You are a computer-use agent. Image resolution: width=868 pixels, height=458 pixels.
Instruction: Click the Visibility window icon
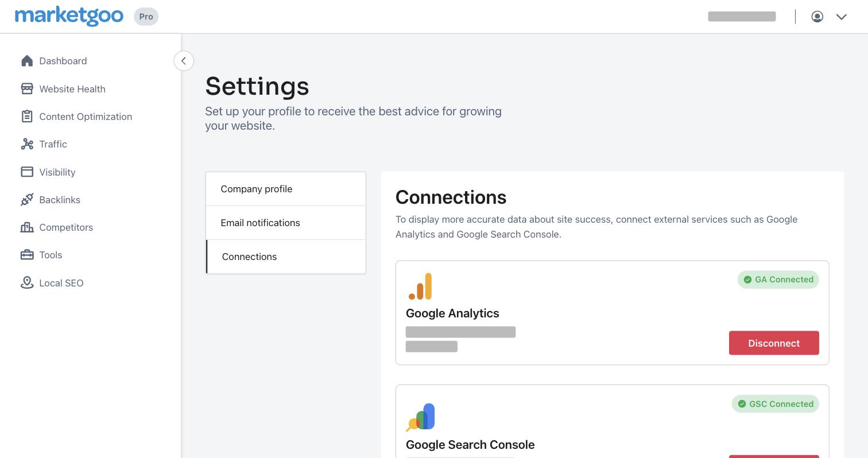[27, 172]
